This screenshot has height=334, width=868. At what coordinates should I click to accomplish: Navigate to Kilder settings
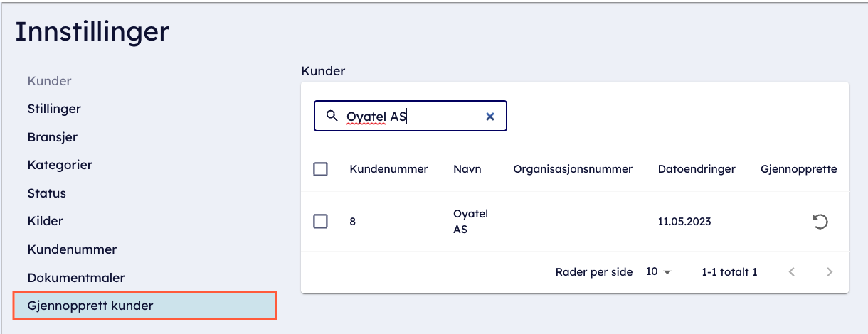46,221
